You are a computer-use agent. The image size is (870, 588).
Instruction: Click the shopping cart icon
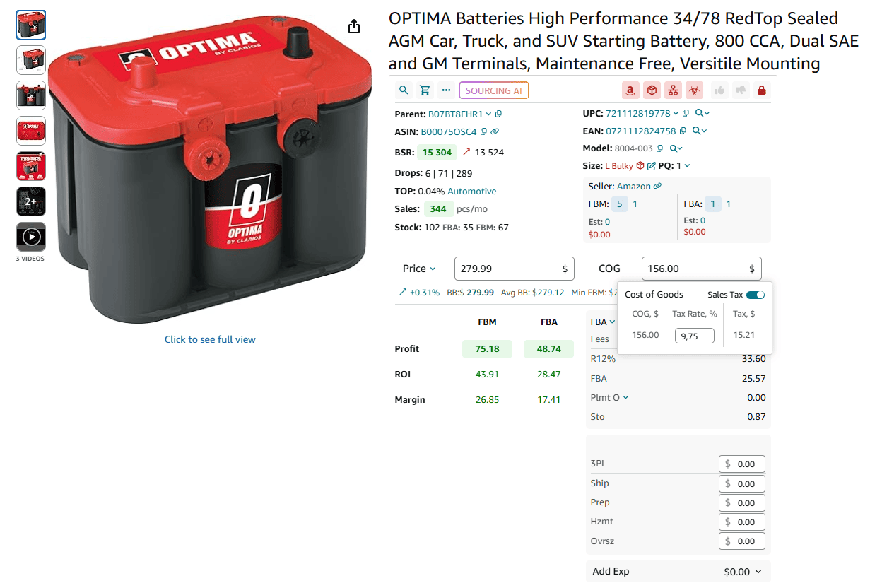(x=425, y=90)
